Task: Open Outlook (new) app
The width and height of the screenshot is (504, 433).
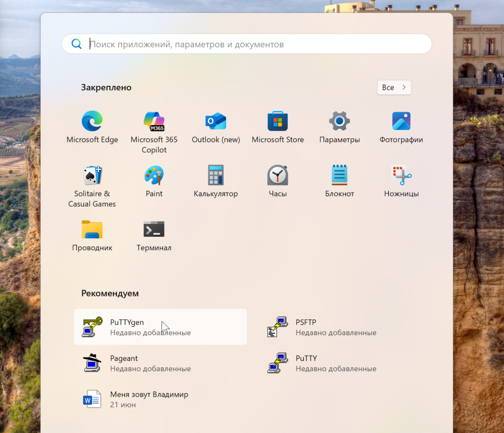Action: (216, 127)
